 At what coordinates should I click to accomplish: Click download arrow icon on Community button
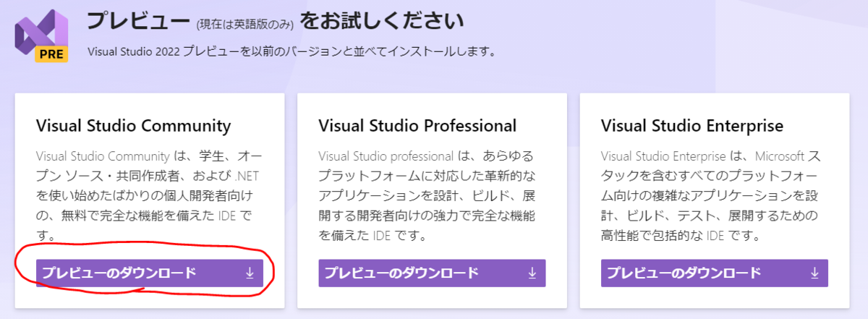tap(250, 273)
